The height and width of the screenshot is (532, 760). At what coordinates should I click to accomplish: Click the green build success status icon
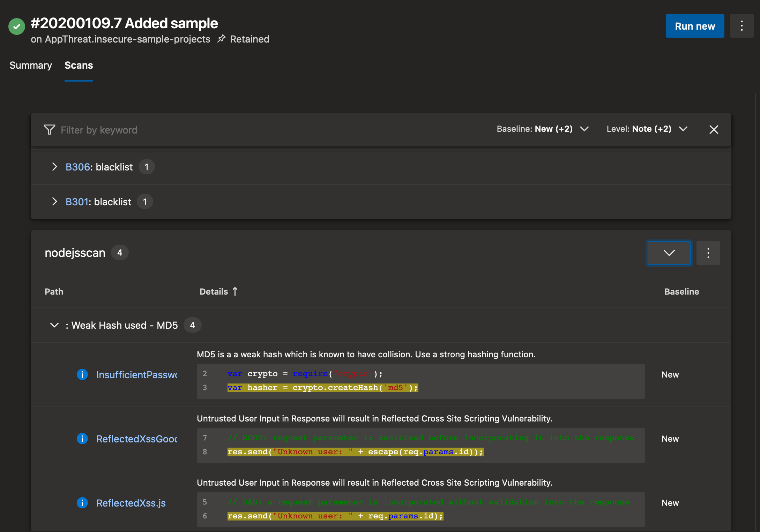(x=17, y=26)
